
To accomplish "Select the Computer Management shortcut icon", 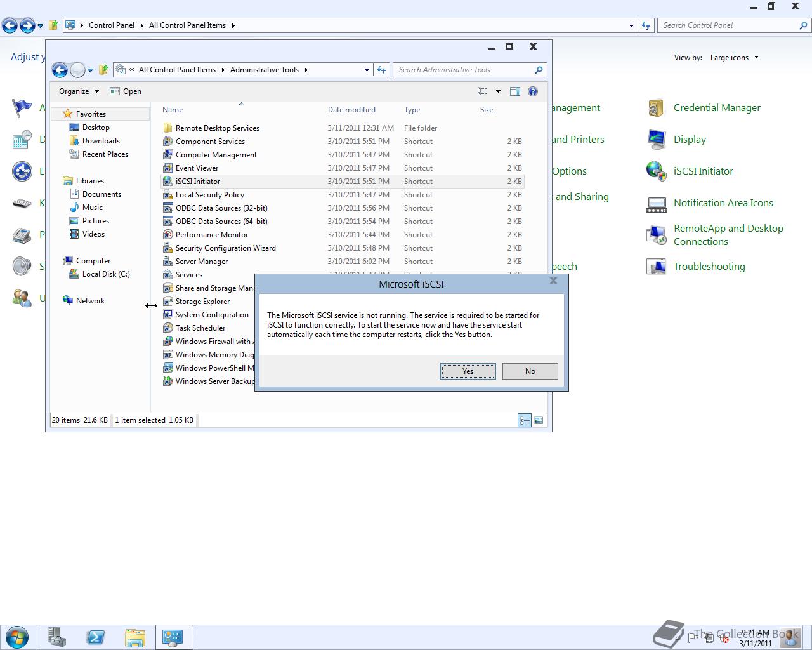I will (167, 155).
